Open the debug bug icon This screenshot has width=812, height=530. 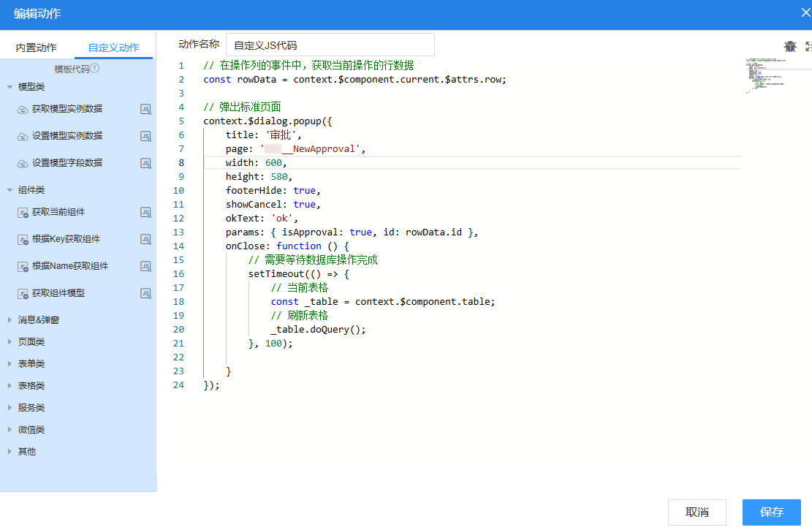790,47
